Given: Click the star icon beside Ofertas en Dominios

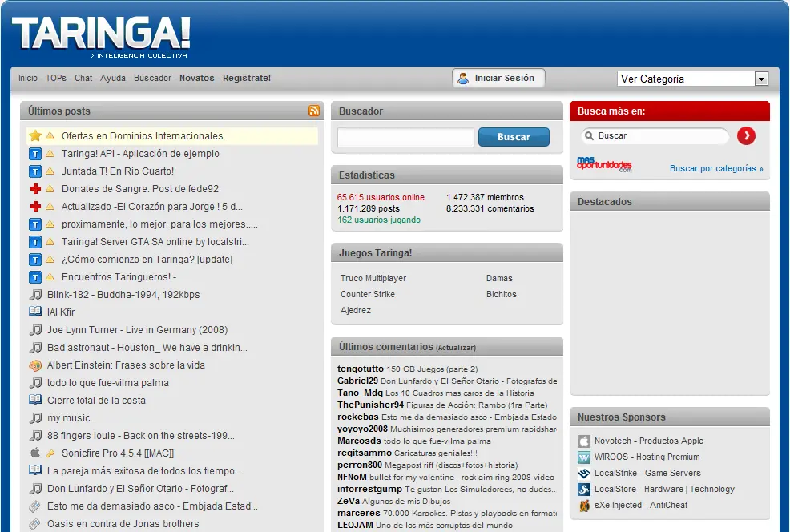Looking at the screenshot, I should pos(35,135).
